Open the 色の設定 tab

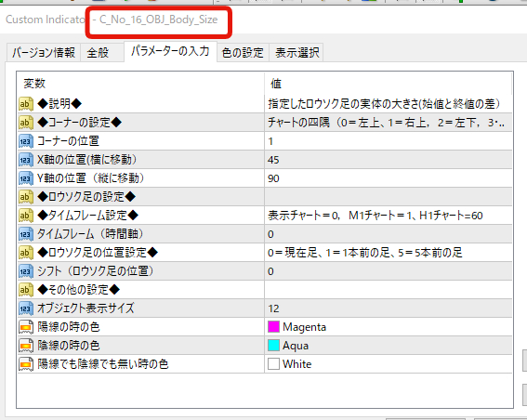tap(243, 53)
